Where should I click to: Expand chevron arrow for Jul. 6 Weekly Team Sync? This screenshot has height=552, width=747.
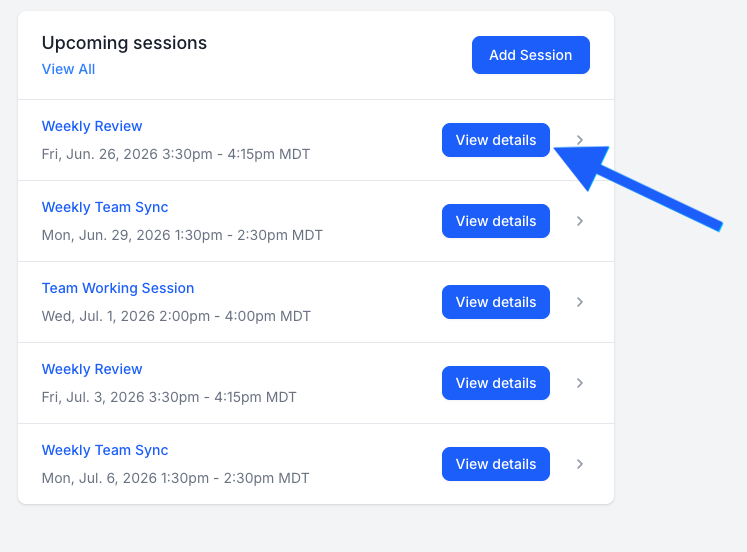tap(580, 464)
